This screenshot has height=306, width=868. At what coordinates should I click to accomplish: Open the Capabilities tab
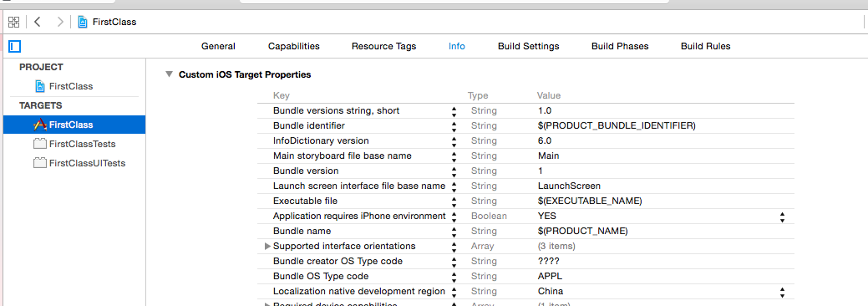pos(294,46)
